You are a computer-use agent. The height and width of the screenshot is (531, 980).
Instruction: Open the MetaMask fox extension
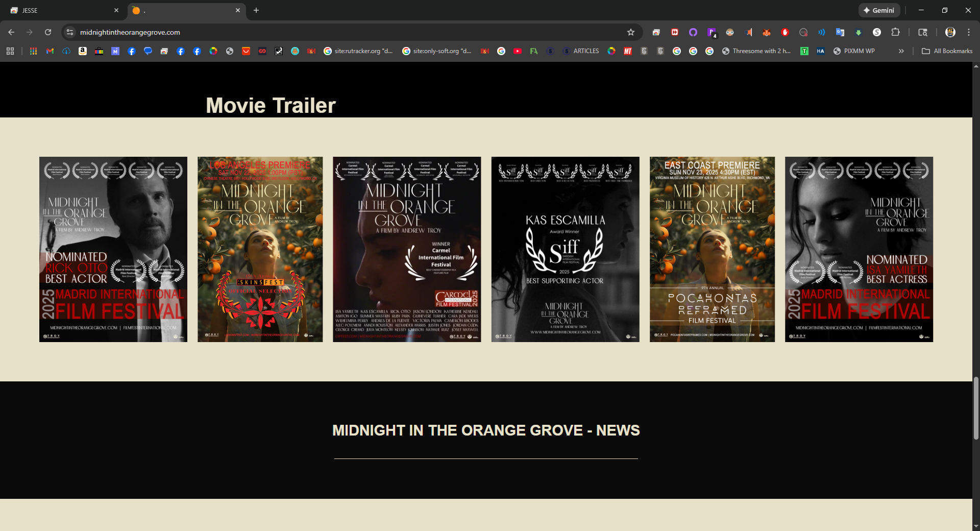[x=767, y=32]
